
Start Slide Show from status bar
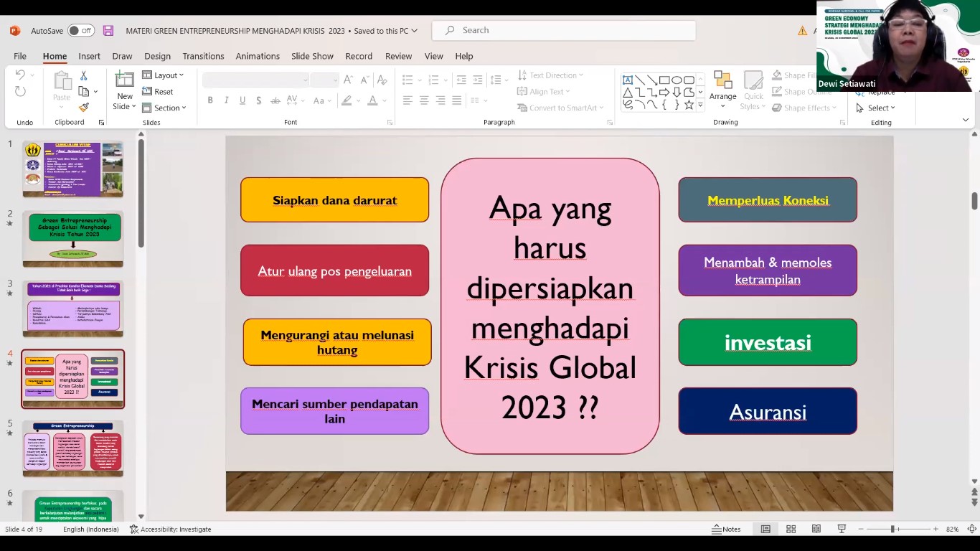[x=842, y=529]
